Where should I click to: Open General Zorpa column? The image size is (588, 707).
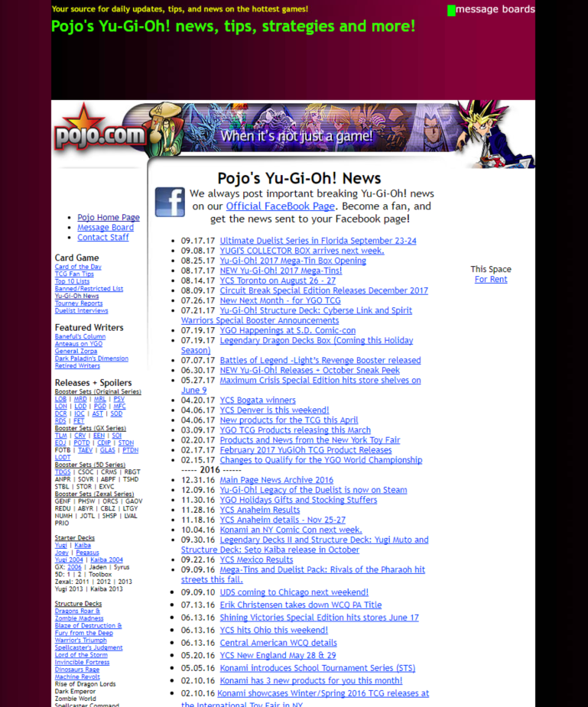click(76, 351)
